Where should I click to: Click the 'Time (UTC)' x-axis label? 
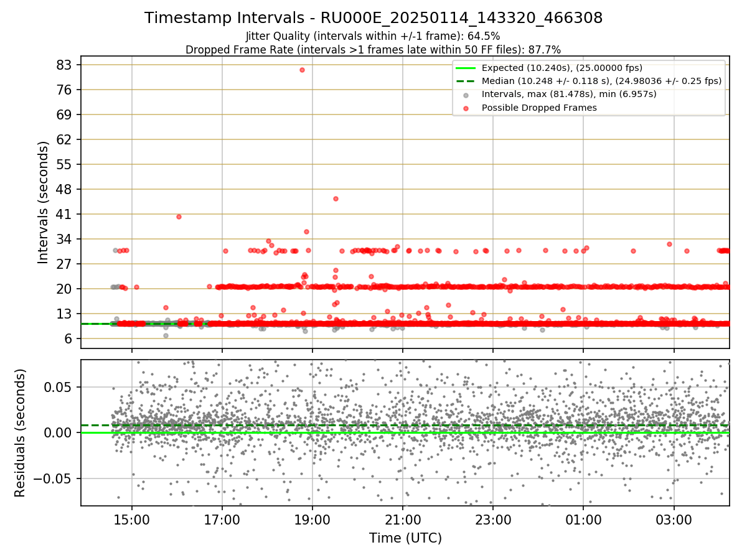tap(405, 538)
